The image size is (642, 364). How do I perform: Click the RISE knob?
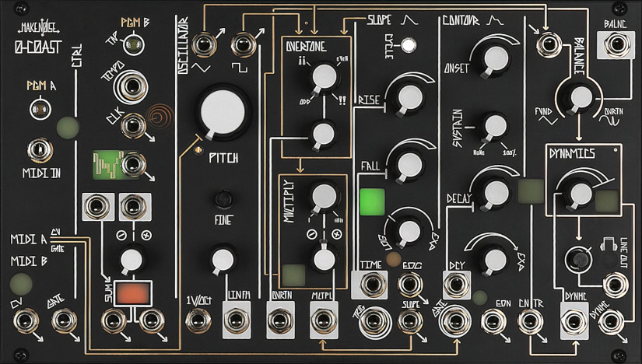coord(410,97)
